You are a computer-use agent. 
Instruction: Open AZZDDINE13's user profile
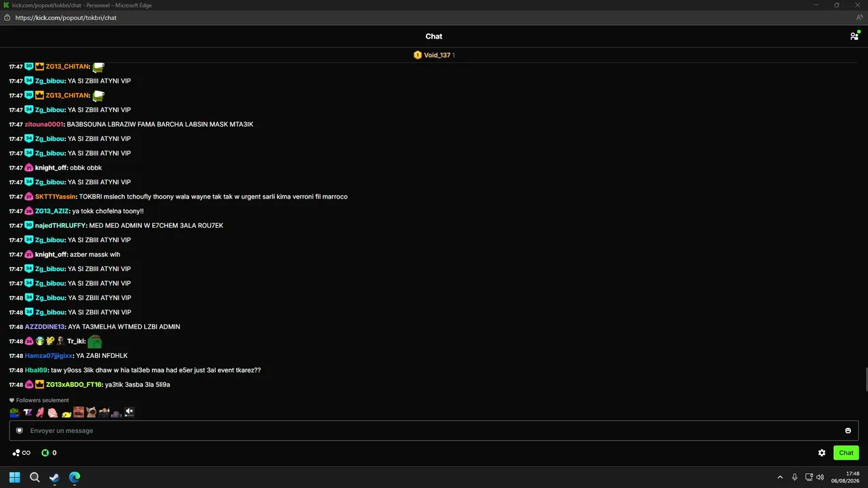[x=45, y=327]
